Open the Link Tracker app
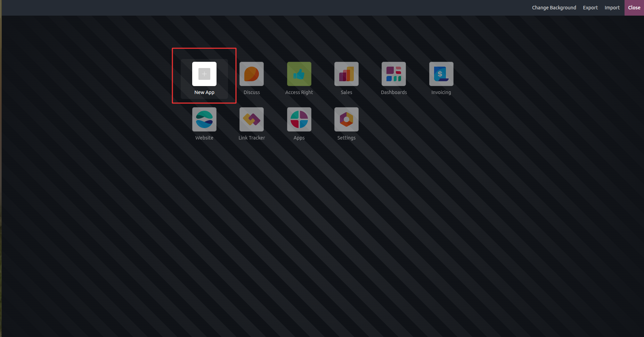This screenshot has height=337, width=644. coord(252,119)
